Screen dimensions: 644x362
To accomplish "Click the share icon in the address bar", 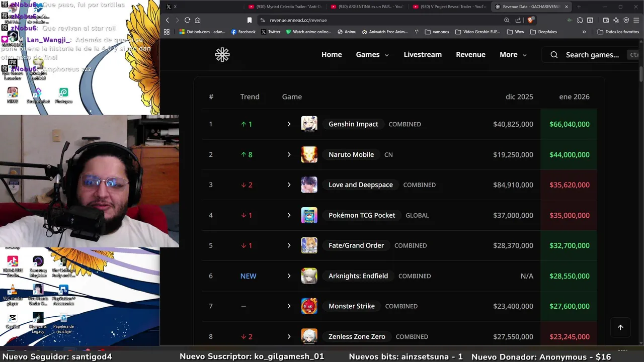I will pyautogui.click(x=518, y=20).
